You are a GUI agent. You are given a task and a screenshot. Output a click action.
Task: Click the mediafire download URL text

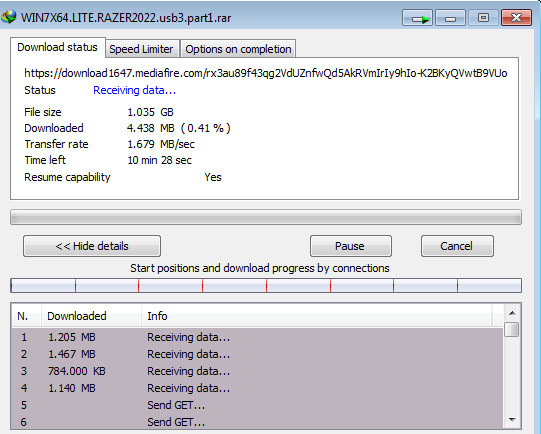click(x=266, y=73)
